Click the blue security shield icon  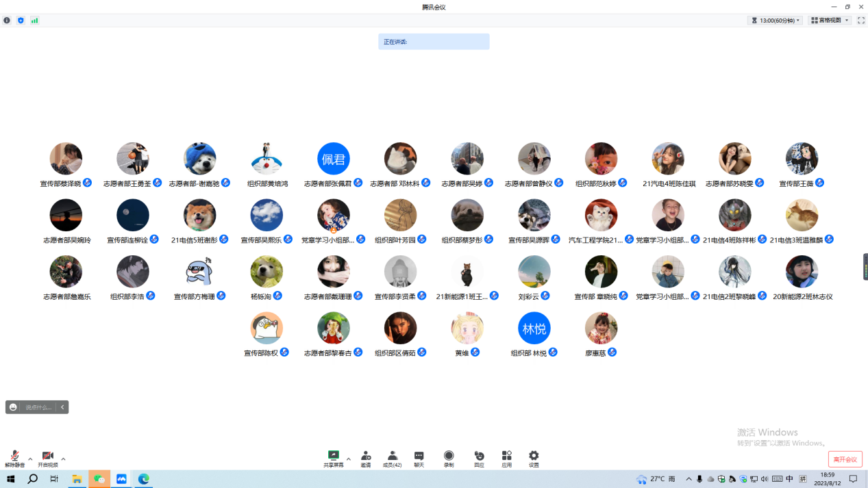coord(21,21)
